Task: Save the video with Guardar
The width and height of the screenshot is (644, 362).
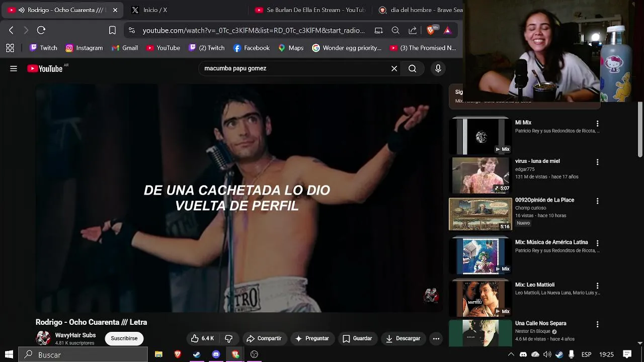Action: click(x=357, y=338)
